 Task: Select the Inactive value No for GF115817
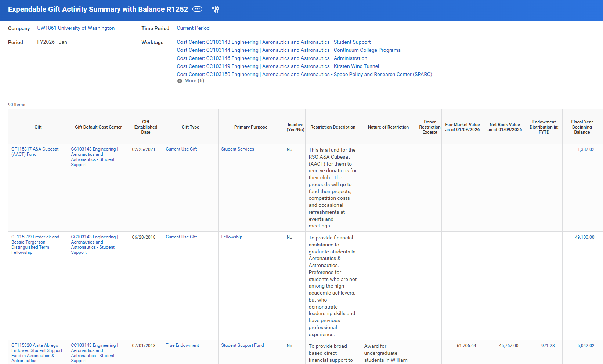tap(289, 149)
